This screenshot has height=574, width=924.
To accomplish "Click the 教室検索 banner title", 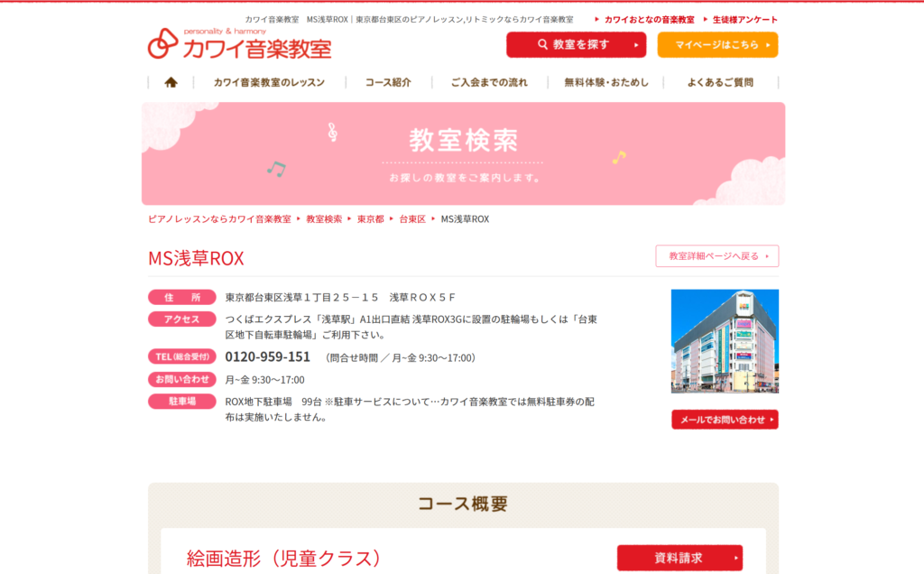I will click(464, 140).
